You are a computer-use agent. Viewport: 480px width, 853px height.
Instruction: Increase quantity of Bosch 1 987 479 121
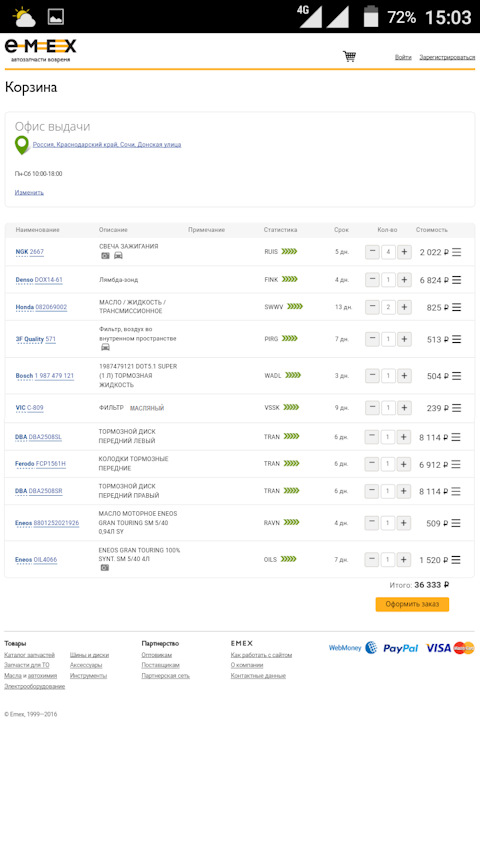point(404,376)
